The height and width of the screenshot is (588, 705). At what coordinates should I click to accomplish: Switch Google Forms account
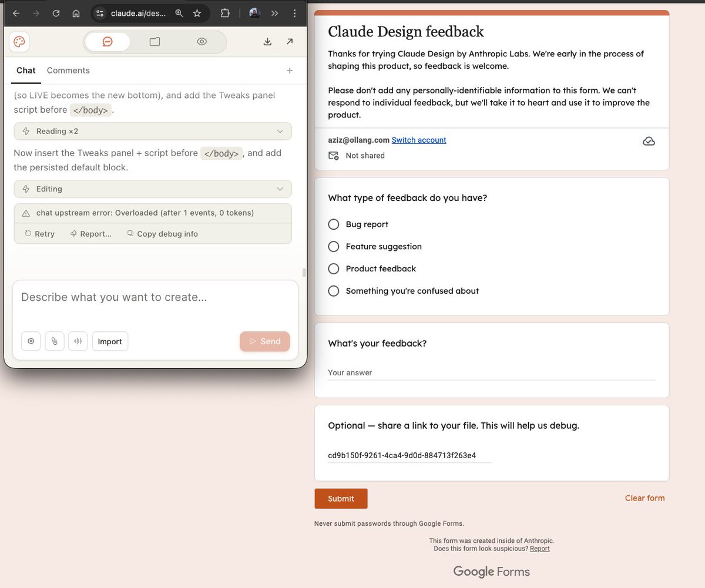tap(419, 140)
